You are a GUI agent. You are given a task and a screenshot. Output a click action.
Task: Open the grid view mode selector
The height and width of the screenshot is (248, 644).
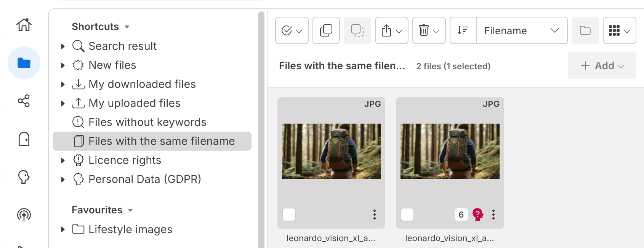pyautogui.click(x=619, y=30)
